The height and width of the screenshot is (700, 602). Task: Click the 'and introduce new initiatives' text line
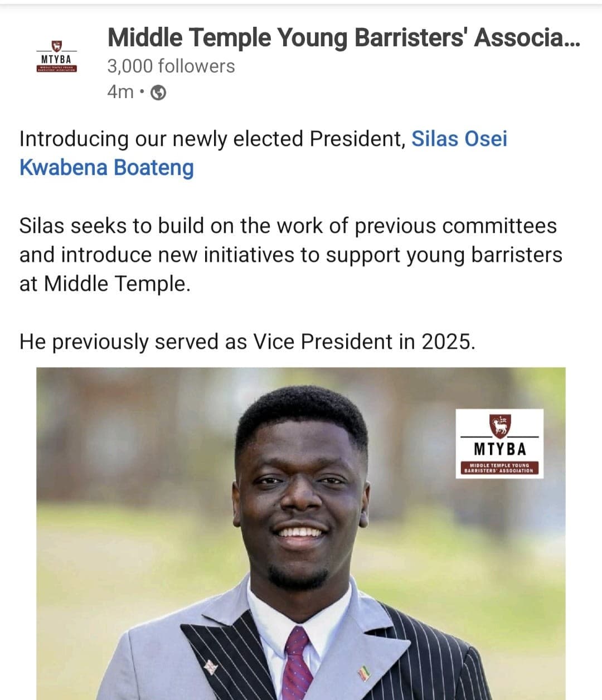pyautogui.click(x=290, y=255)
